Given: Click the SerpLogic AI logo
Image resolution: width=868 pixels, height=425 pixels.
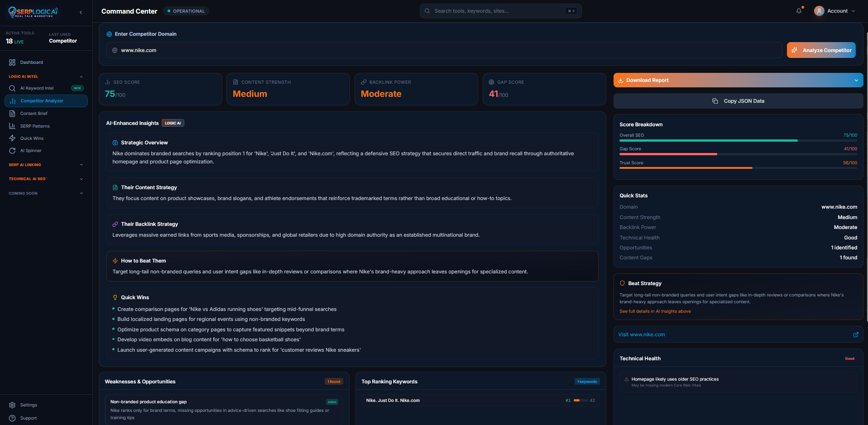Looking at the screenshot, I should [x=33, y=12].
